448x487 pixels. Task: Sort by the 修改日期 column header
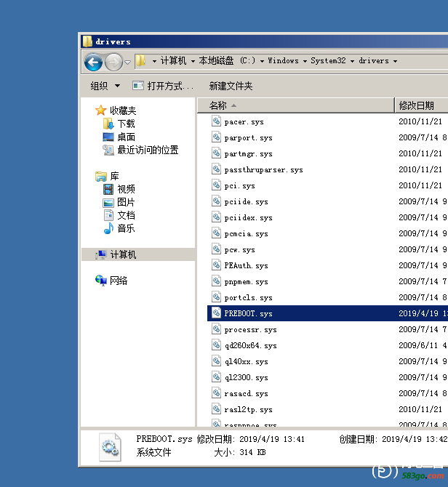[421, 105]
